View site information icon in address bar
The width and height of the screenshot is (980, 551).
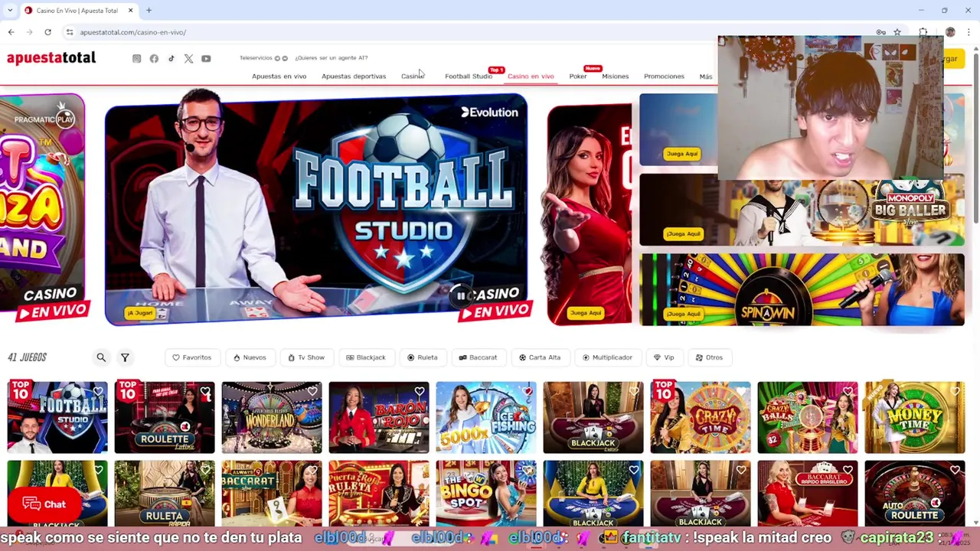[70, 32]
